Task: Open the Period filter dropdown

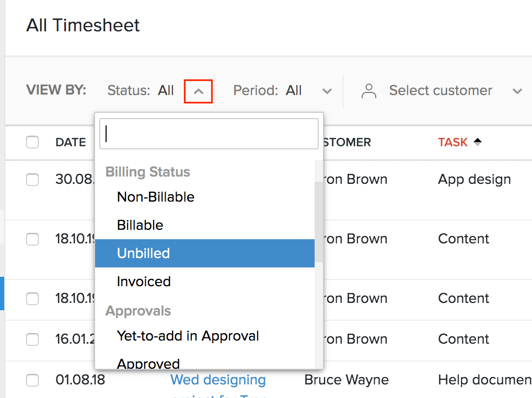Action: (327, 90)
